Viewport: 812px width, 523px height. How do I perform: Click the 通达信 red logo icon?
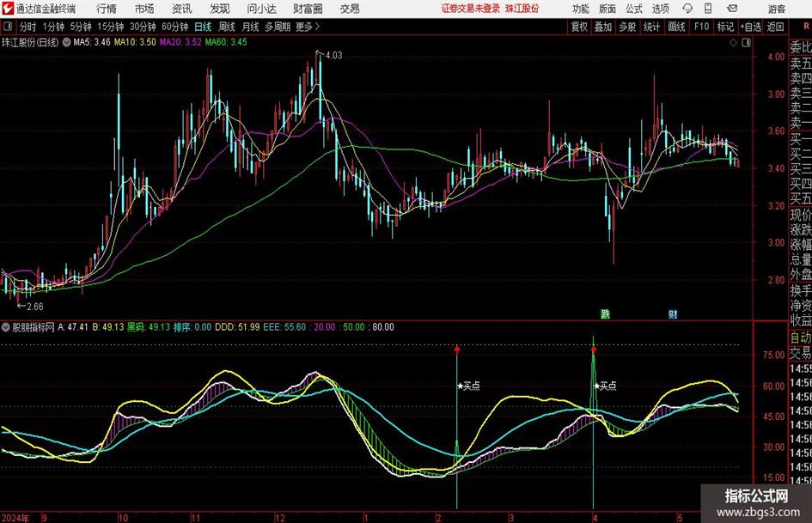tap(8, 9)
